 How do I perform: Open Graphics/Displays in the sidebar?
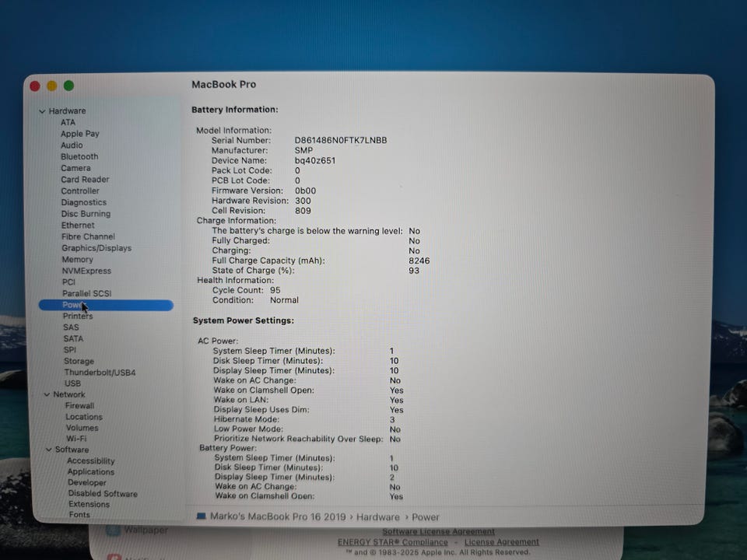coord(96,248)
